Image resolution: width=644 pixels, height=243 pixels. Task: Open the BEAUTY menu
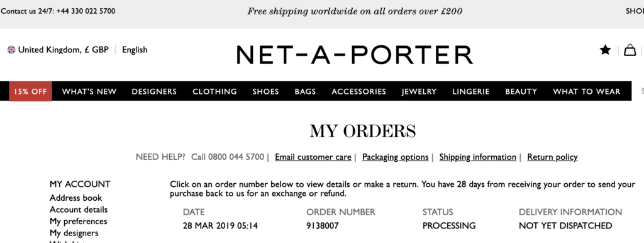click(521, 91)
